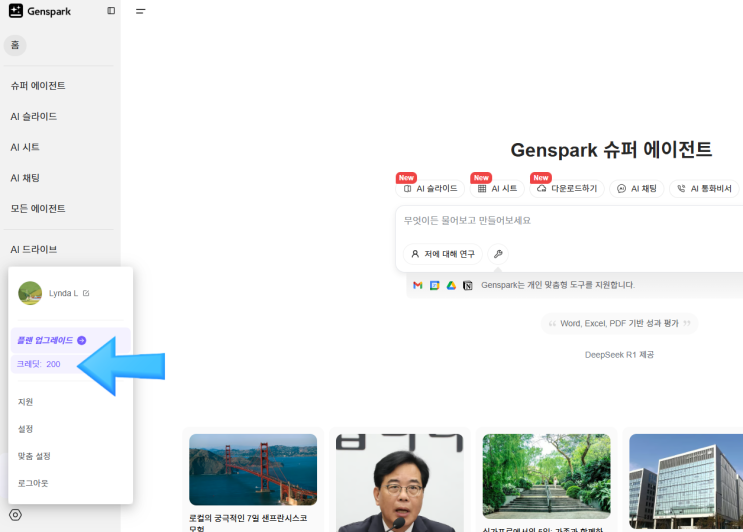Screen dimensions: 743x532
Task: Click the Genspark logo icon
Action: [x=16, y=10]
